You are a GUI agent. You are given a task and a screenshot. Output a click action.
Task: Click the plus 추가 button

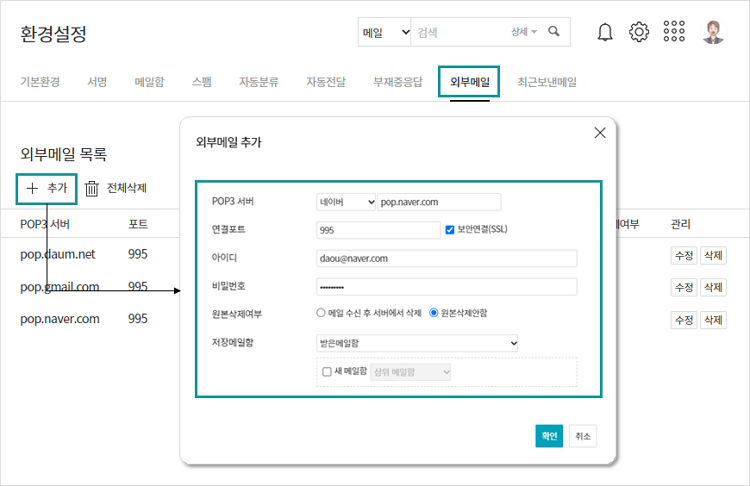click(x=46, y=188)
